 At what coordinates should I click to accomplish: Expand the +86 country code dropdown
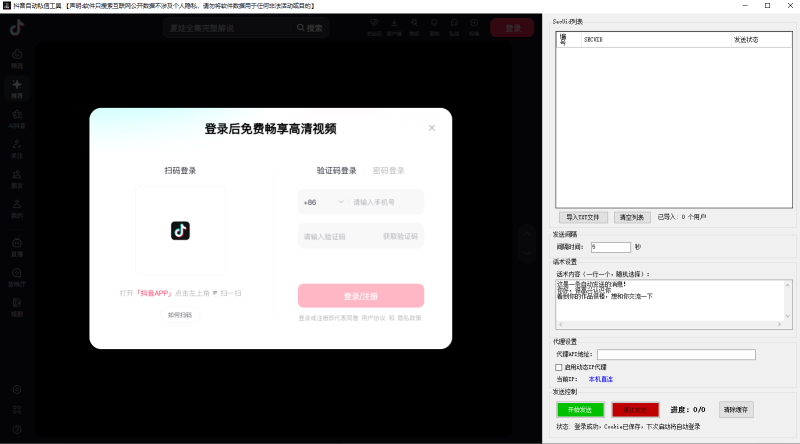pyautogui.click(x=323, y=202)
